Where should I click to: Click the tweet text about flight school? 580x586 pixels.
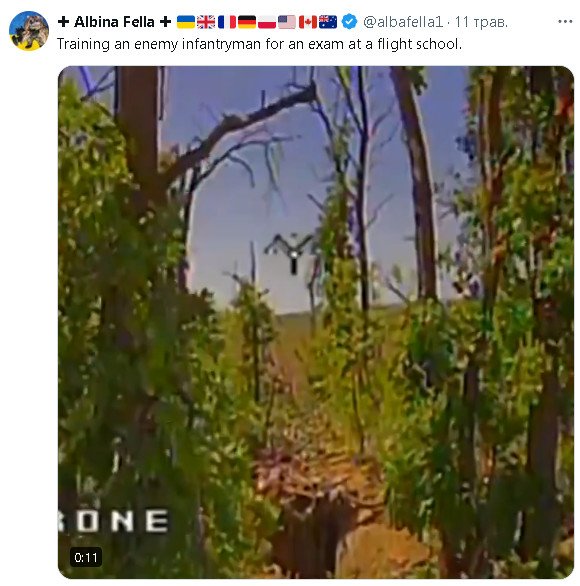click(259, 44)
